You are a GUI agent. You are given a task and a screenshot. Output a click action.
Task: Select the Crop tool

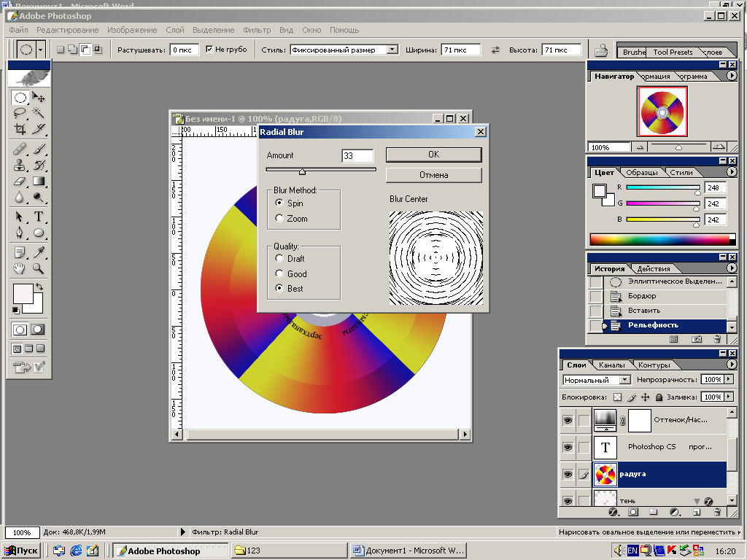coord(20,128)
